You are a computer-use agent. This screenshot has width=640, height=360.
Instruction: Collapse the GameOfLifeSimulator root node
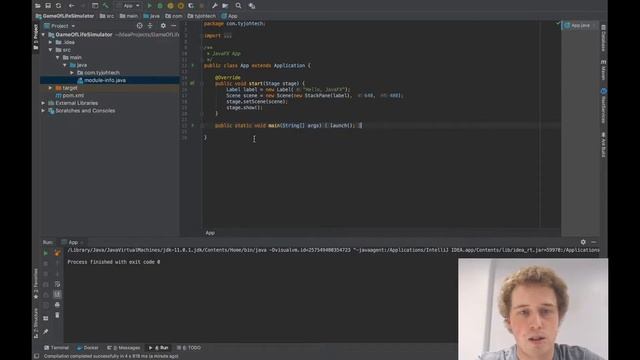(43, 35)
